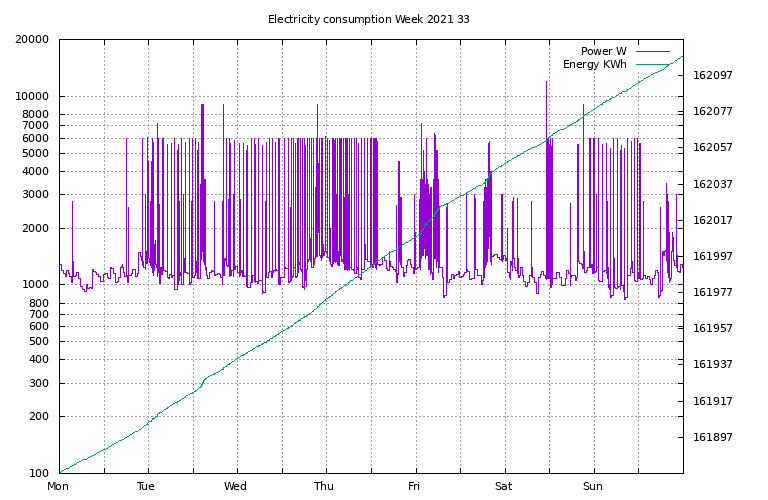Click the green Energy KWh legend line sample
768x500 pixels.
pos(652,65)
